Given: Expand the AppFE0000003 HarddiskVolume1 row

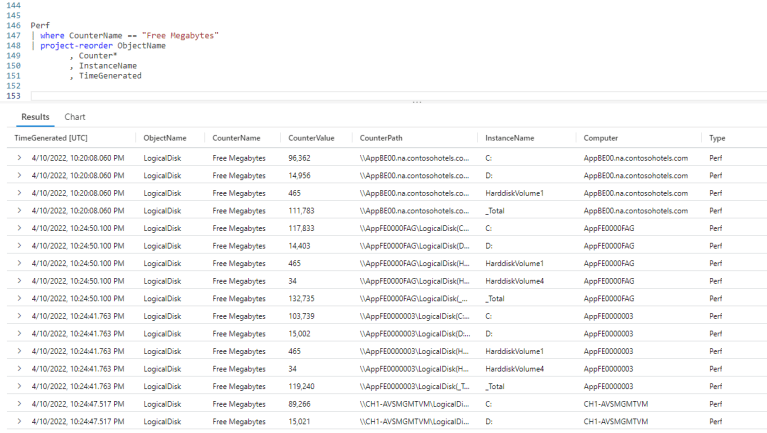Looking at the screenshot, I should tap(19, 351).
